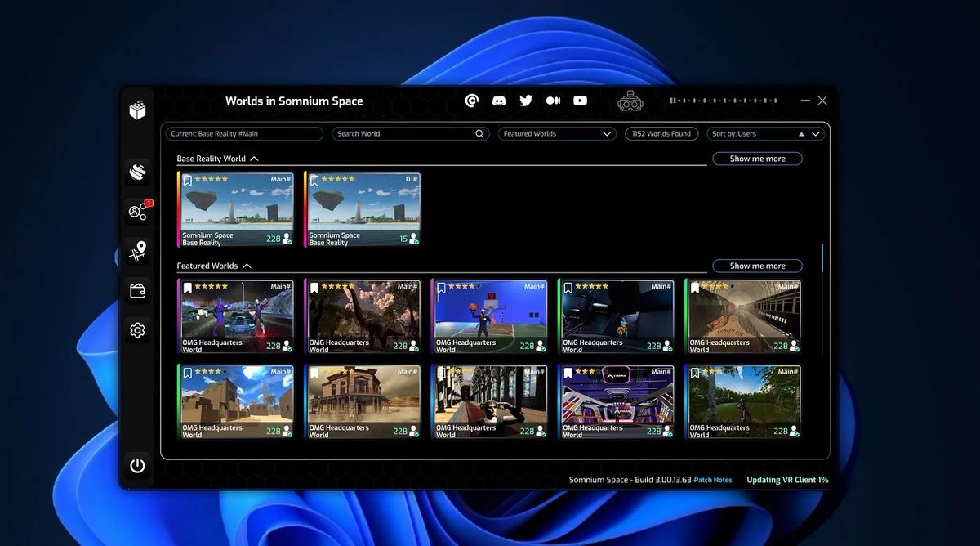The height and width of the screenshot is (546, 980).
Task: Click user count icon on dinosaur world card
Action: [414, 347]
